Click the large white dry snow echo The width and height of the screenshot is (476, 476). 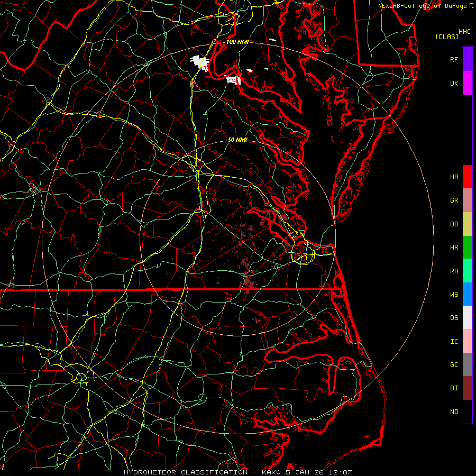(199, 62)
